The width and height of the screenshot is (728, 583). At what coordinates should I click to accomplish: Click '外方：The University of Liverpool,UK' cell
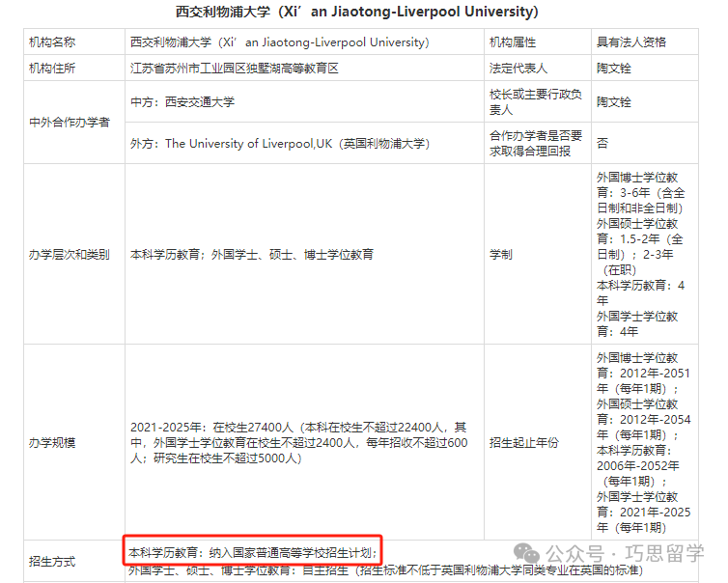point(304,144)
